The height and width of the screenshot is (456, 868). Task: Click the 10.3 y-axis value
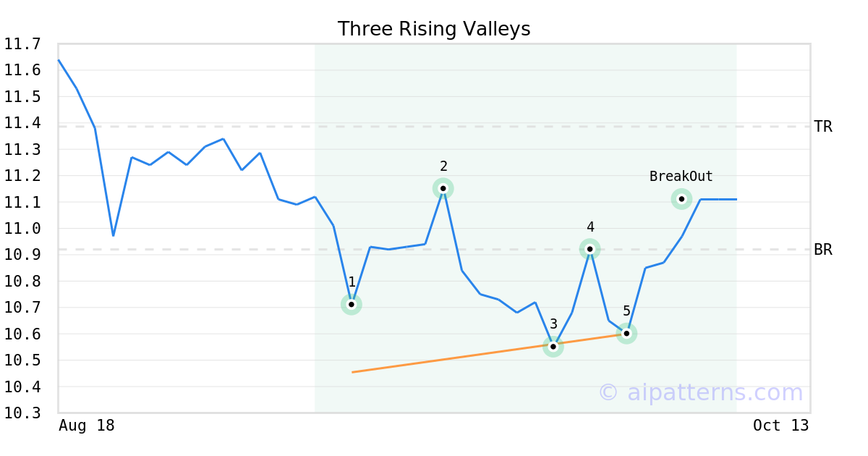22,413
